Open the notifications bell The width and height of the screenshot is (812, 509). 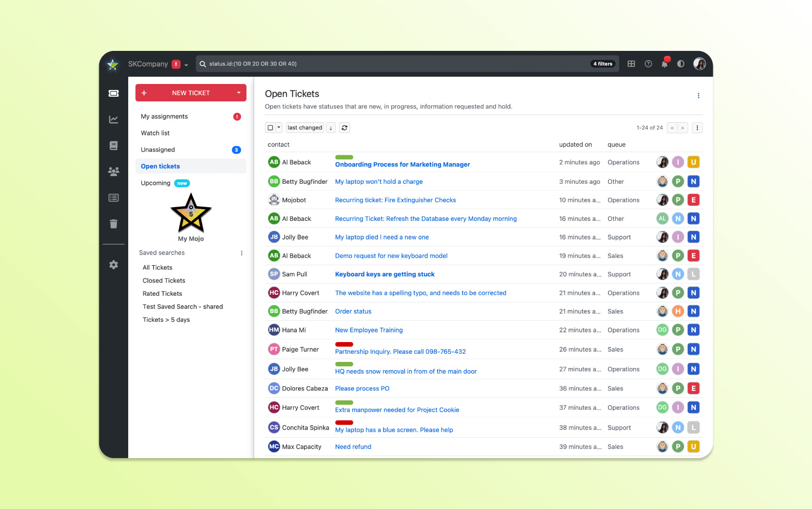[664, 64]
